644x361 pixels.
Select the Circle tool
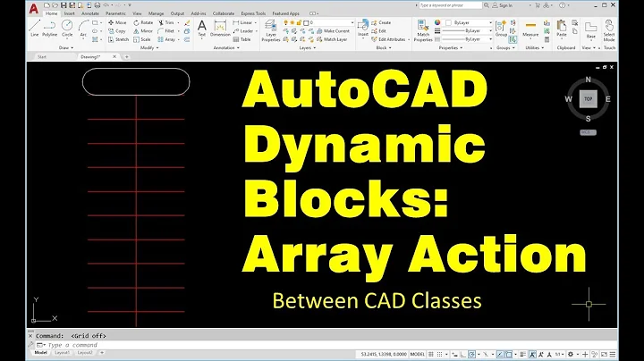click(67, 29)
